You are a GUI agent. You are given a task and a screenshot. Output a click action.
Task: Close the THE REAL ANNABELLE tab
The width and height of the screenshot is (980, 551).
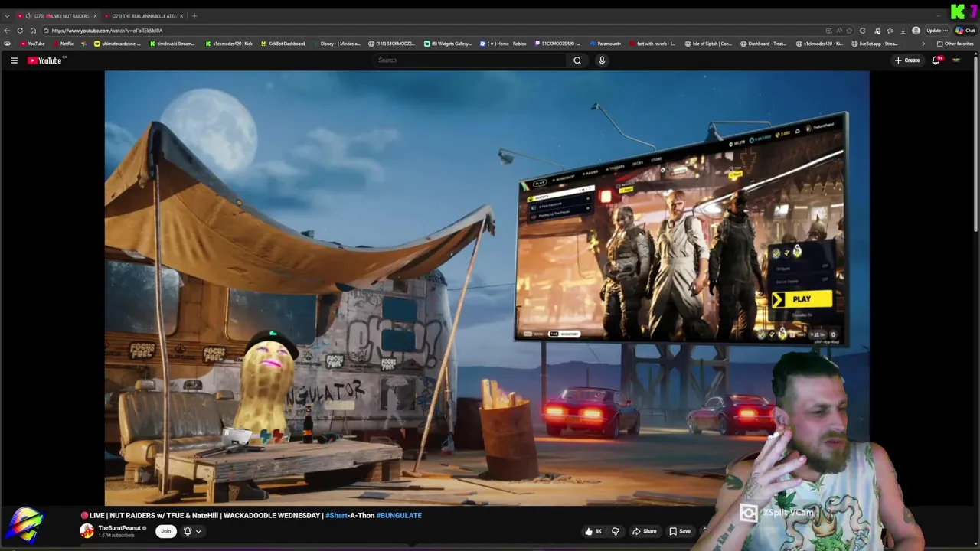coord(181,16)
